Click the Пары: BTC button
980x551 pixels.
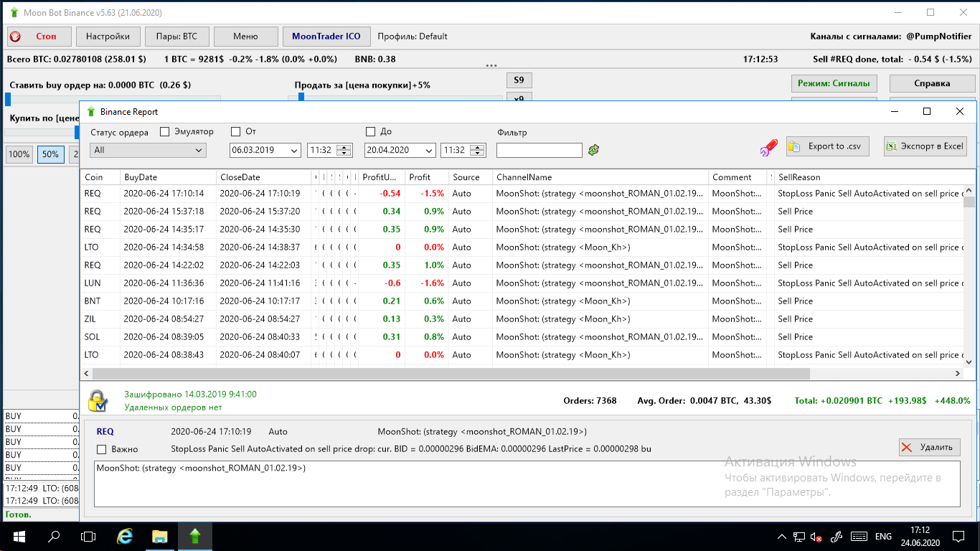pyautogui.click(x=176, y=37)
